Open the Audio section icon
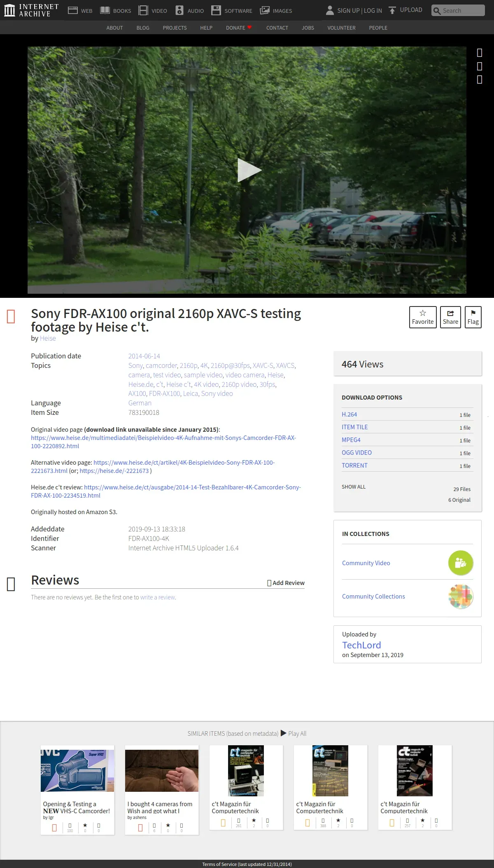This screenshot has height=868, width=494. (179, 10)
